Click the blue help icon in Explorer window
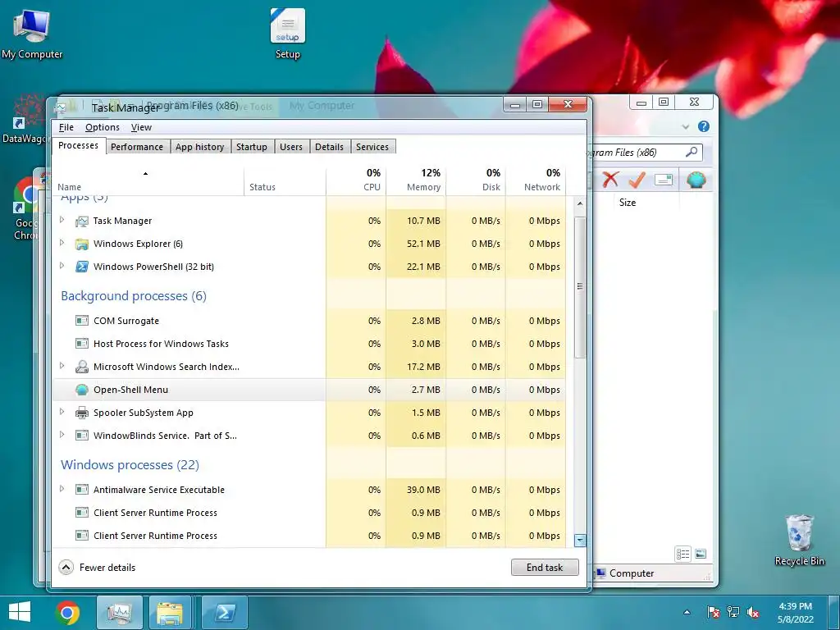The image size is (840, 630). click(x=703, y=126)
